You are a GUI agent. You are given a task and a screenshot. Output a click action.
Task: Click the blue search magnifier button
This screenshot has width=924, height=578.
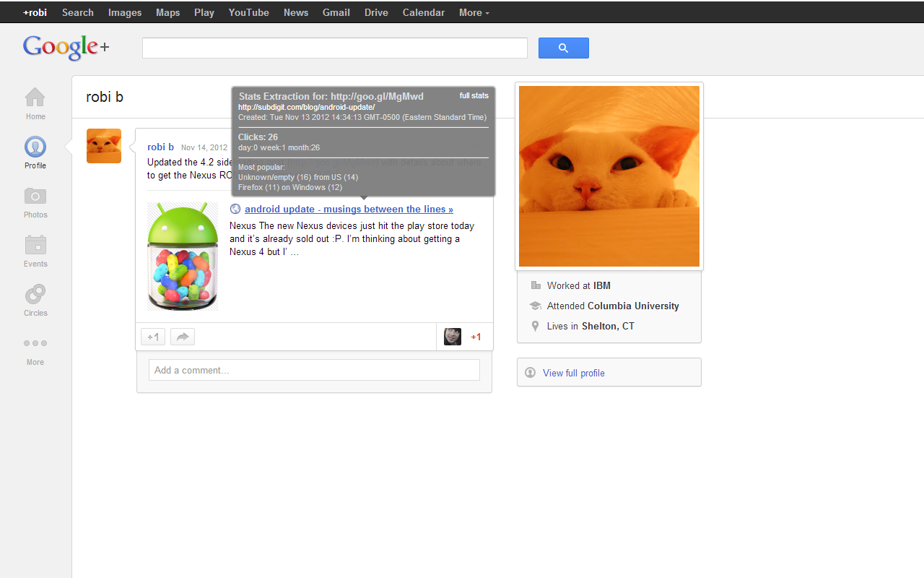pos(564,48)
